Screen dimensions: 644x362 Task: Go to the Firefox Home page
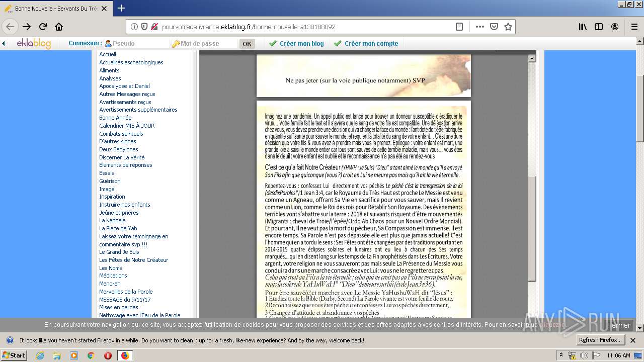59,27
